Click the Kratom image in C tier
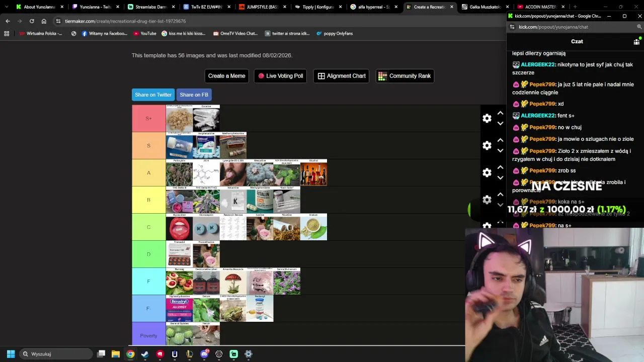The width and height of the screenshot is (644, 362). [313, 227]
